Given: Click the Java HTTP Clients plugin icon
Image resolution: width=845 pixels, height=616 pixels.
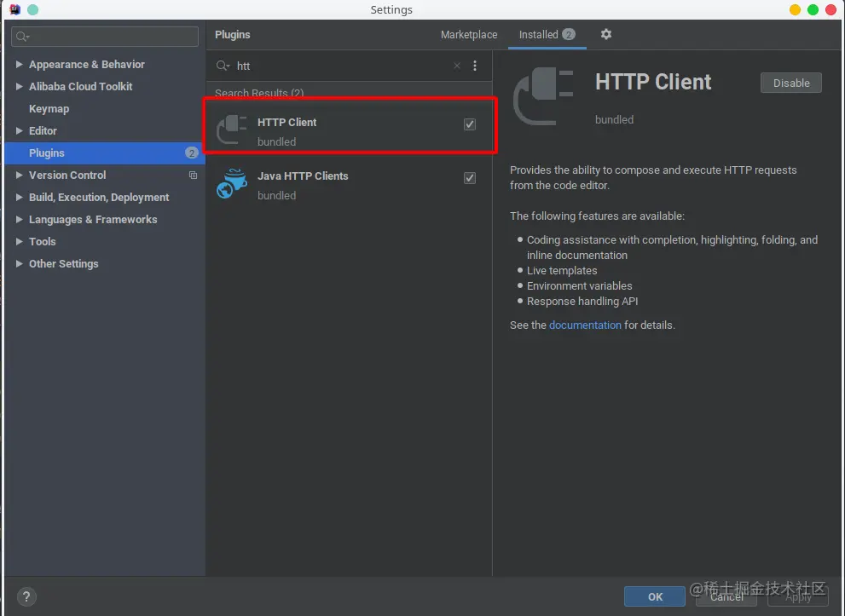Looking at the screenshot, I should (232, 184).
